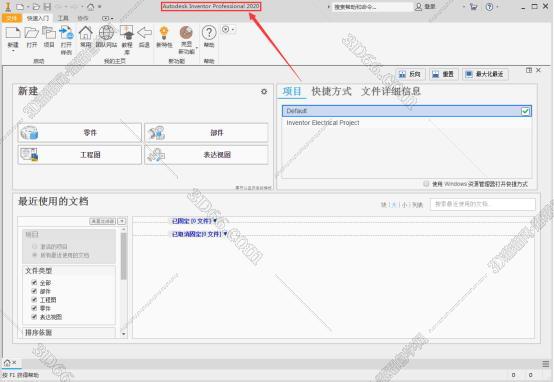Open the title bar help dropdown arrow
The width and height of the screenshot is (554, 382).
pos(497,7)
